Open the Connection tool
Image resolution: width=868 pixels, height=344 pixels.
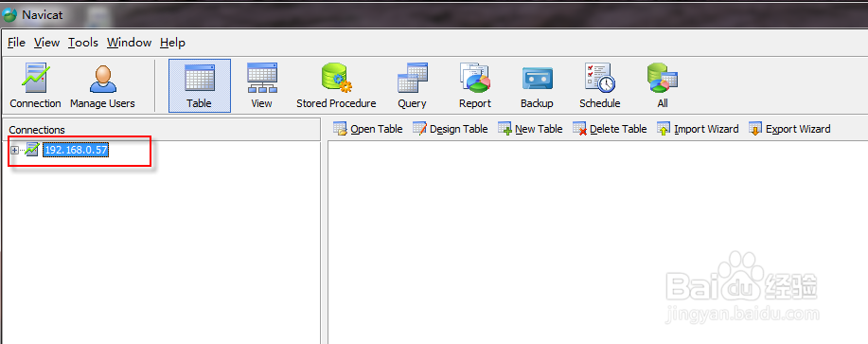pyautogui.click(x=35, y=86)
